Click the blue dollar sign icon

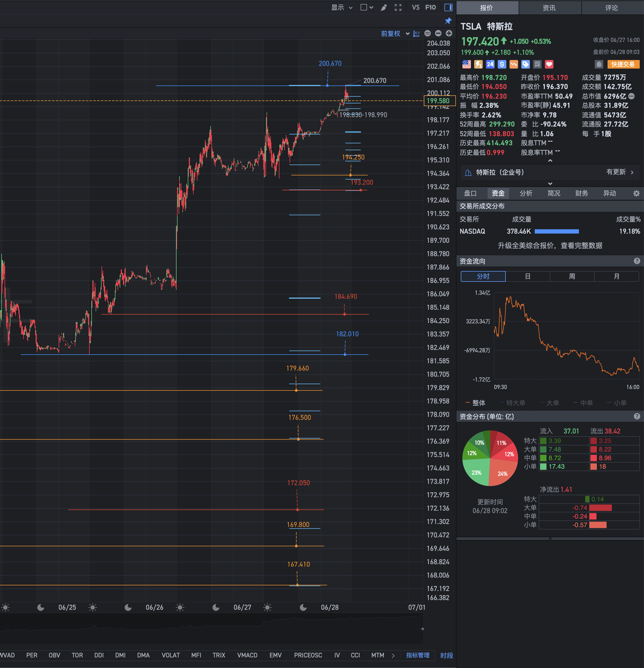click(x=502, y=64)
